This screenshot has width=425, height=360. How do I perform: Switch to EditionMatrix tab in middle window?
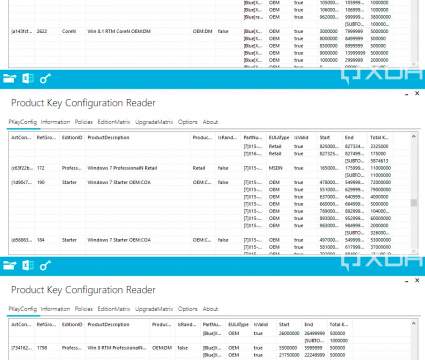(114, 122)
